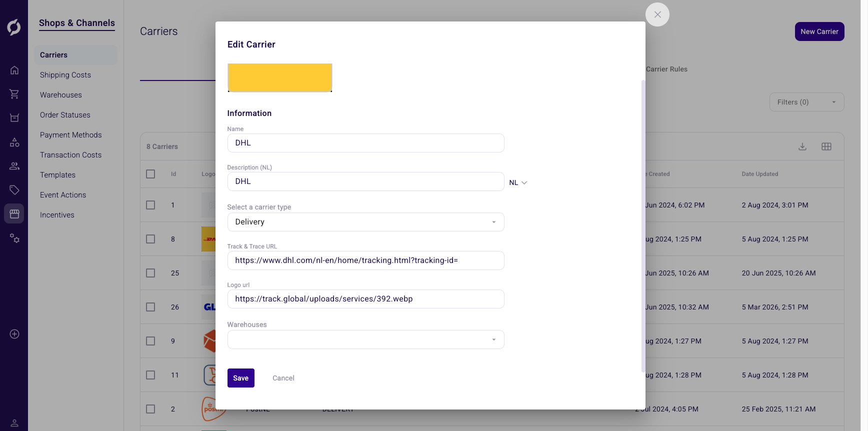Viewport: 868px width, 431px height.
Task: Click the app logo in the sidebar
Action: click(x=14, y=27)
